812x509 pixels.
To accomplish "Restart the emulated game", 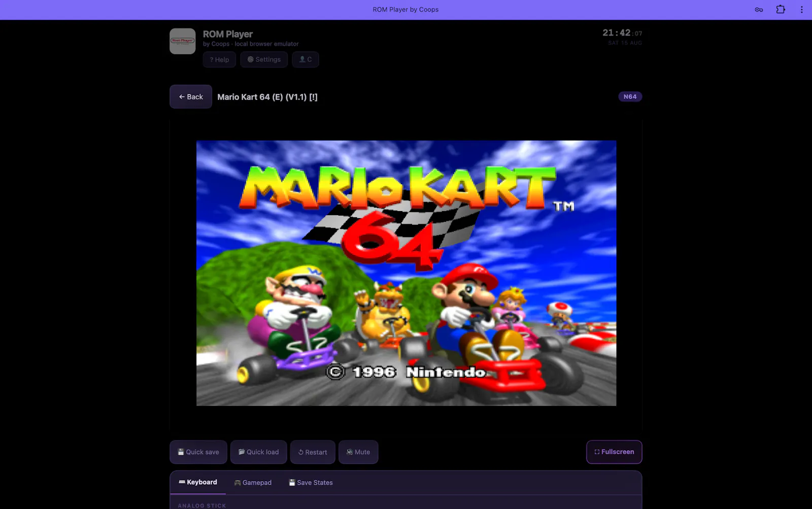I will tap(313, 452).
